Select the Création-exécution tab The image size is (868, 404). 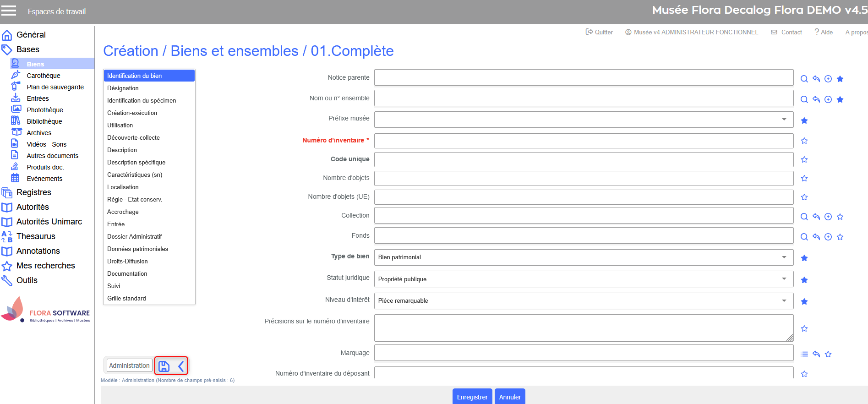[x=149, y=113]
